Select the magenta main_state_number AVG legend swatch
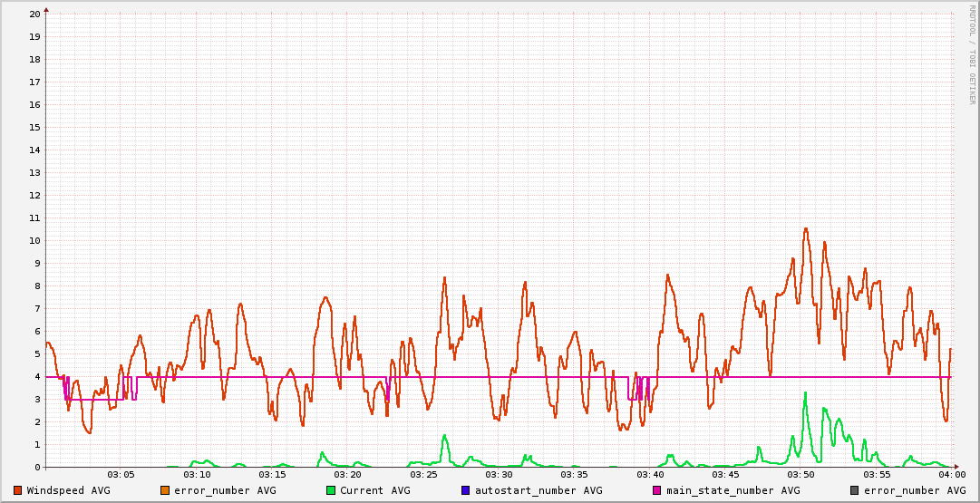This screenshot has height=503, width=980. tap(657, 490)
